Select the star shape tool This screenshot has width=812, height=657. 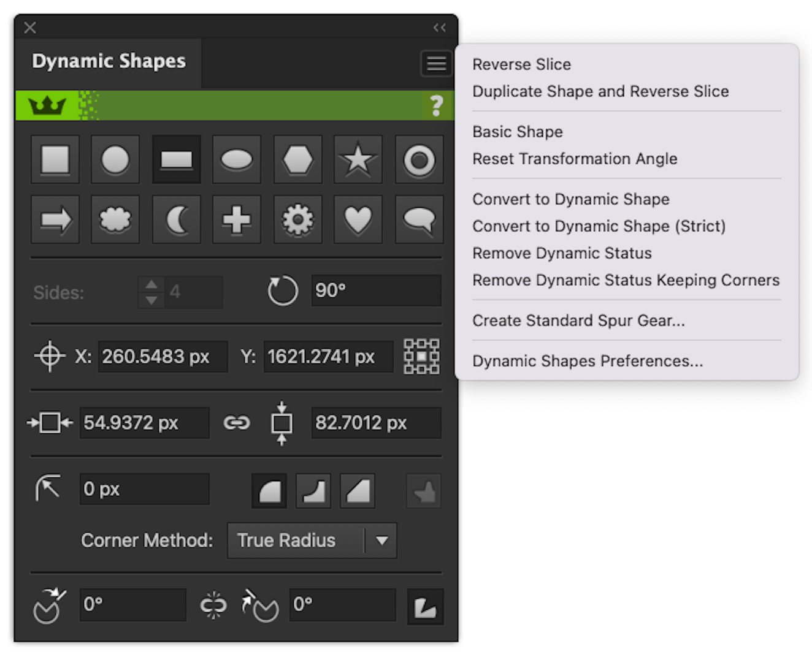click(x=358, y=159)
